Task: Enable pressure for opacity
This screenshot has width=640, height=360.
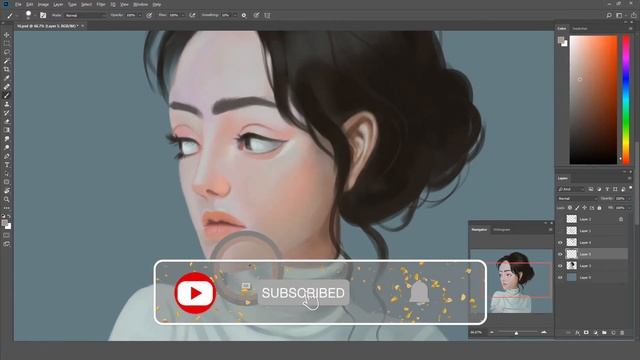Action: [x=149, y=15]
